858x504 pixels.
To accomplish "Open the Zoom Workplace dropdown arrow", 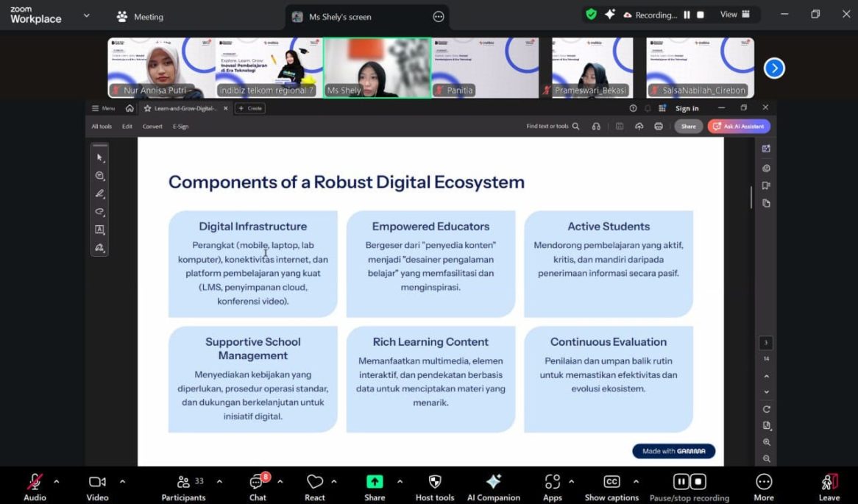I will [x=86, y=15].
